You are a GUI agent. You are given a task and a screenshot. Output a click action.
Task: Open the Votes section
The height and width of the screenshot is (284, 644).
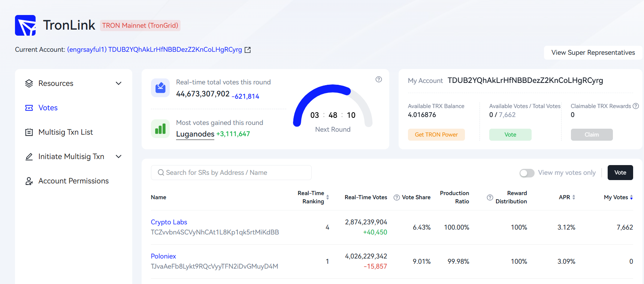coord(48,108)
